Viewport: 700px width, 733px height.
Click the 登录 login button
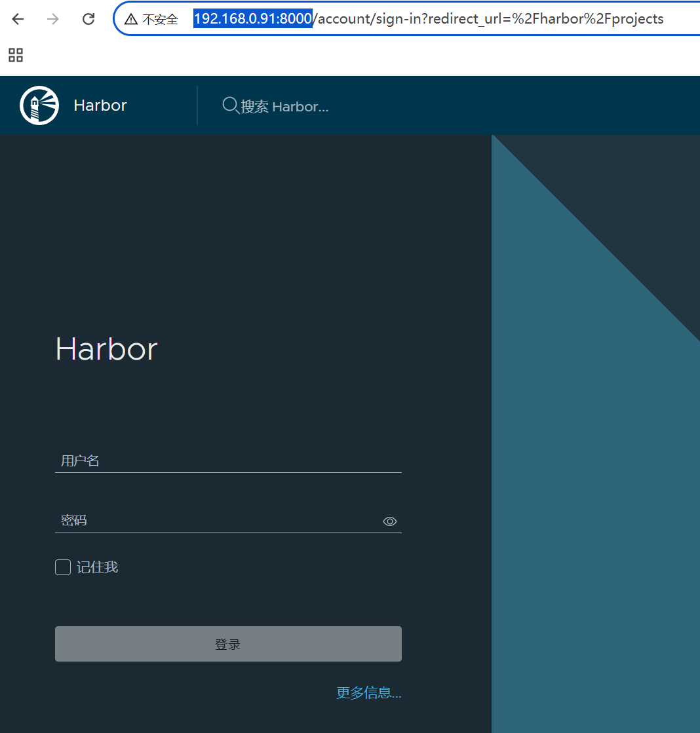[x=228, y=644]
